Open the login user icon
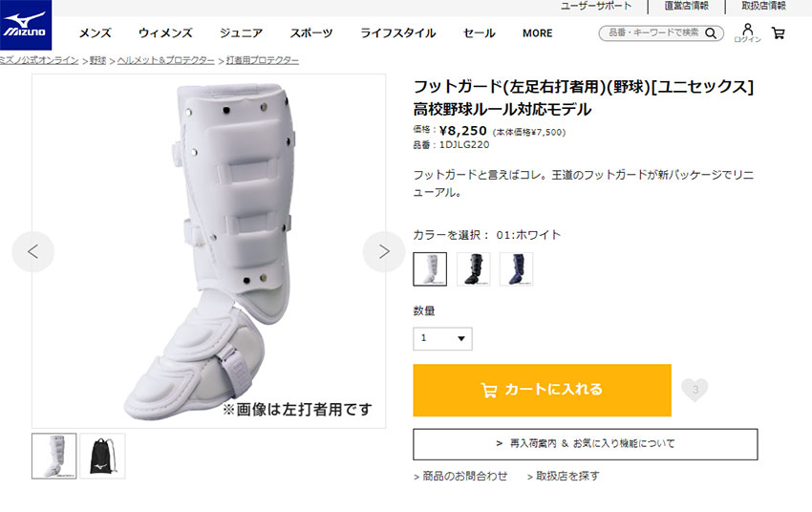This screenshot has height=512, width=812. pyautogui.click(x=747, y=32)
